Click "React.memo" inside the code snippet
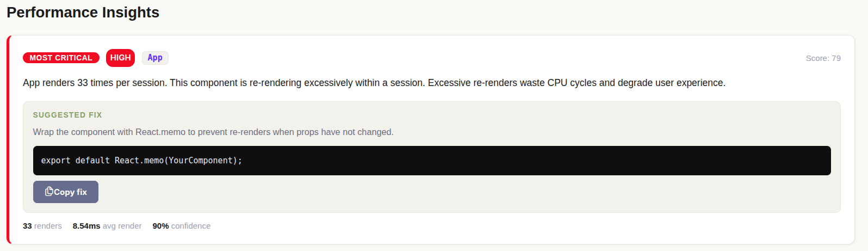 click(x=139, y=161)
